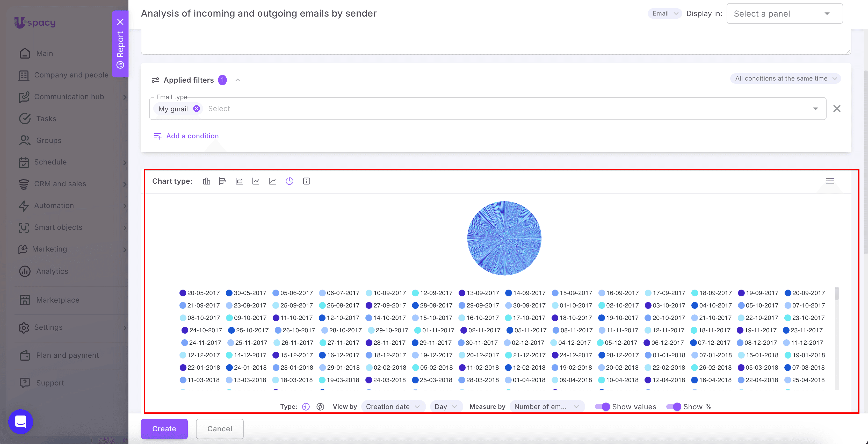
Task: Select the number card chart type icon
Action: tap(306, 181)
